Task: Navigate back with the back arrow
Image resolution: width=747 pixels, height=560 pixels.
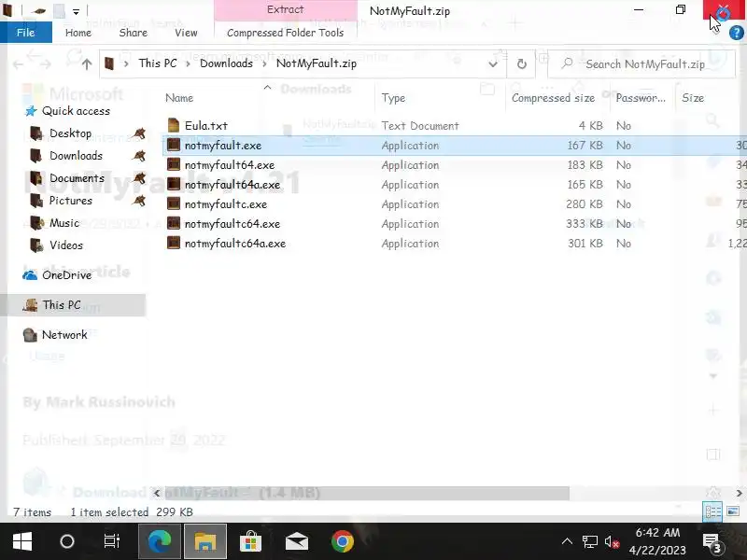Action: (18, 63)
